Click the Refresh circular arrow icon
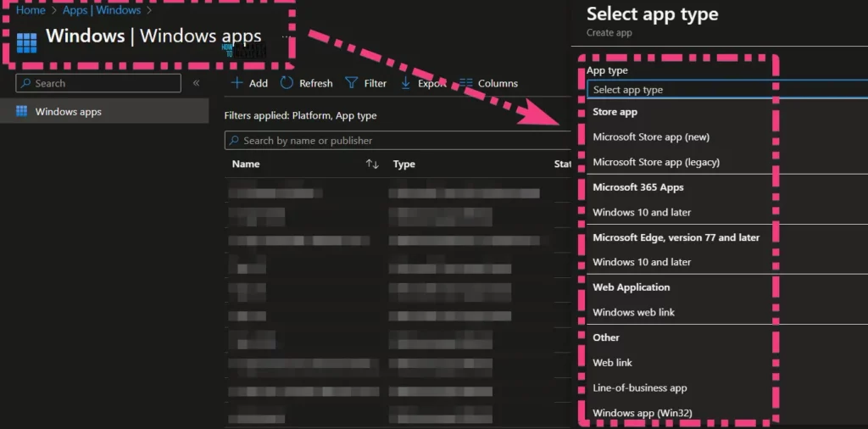 click(x=287, y=83)
